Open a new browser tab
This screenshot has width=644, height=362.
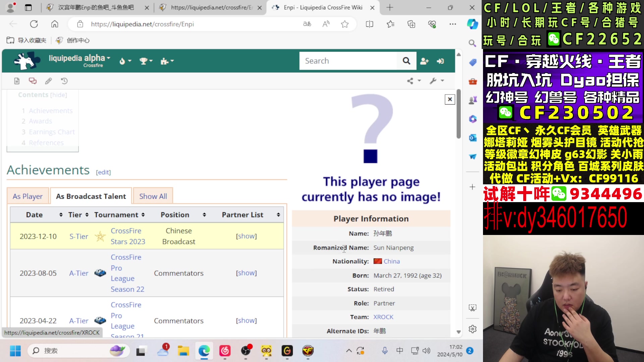coord(390,7)
